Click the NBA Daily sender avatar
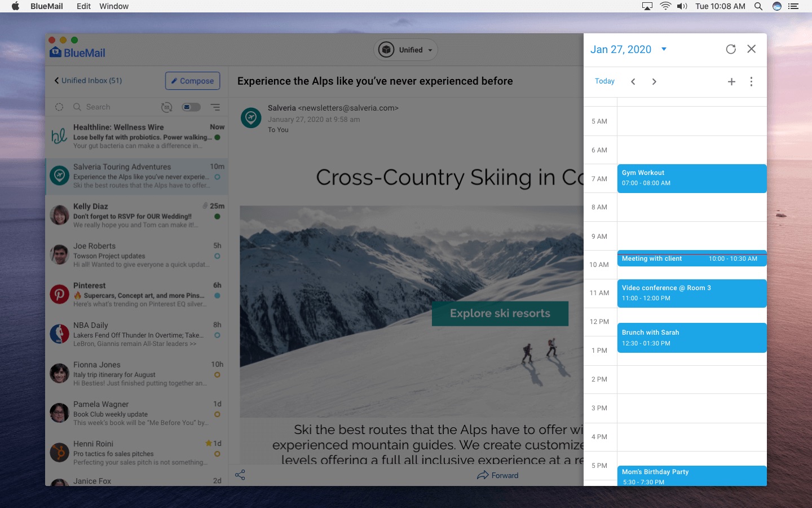This screenshot has width=812, height=508. pos(59,334)
